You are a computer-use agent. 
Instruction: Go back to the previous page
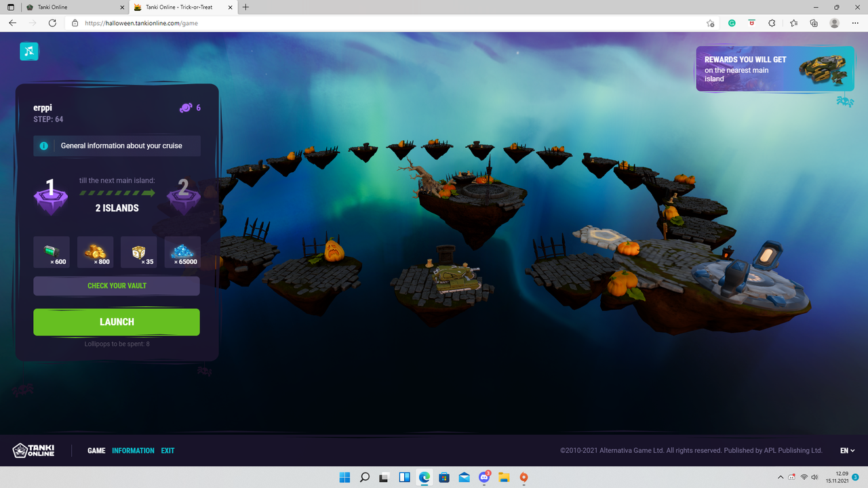pos(12,23)
